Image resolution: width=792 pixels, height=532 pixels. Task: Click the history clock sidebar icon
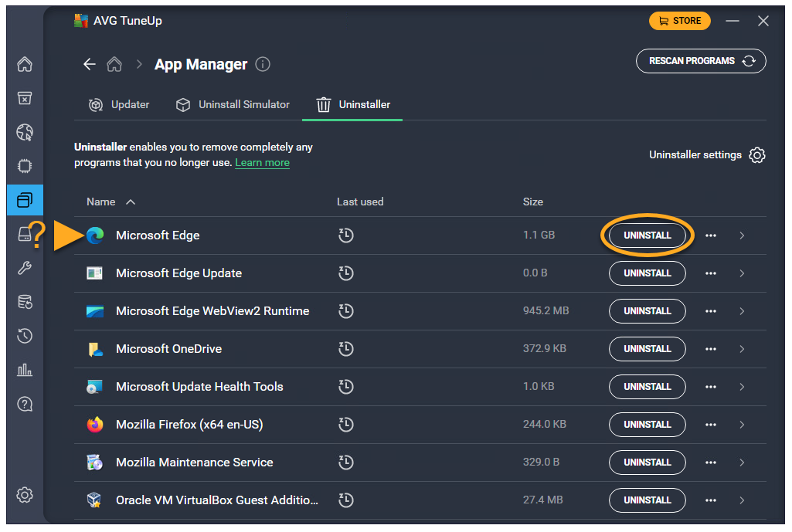[25, 336]
